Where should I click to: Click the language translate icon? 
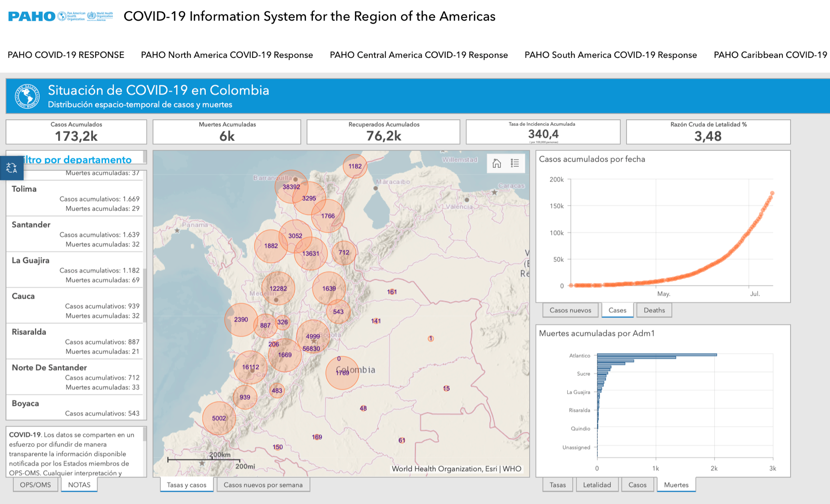point(12,168)
